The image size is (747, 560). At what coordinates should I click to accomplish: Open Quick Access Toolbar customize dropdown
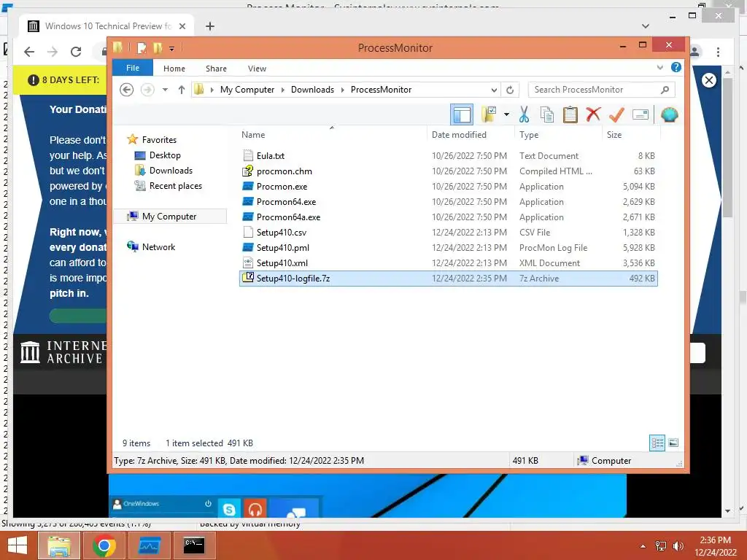(171, 48)
